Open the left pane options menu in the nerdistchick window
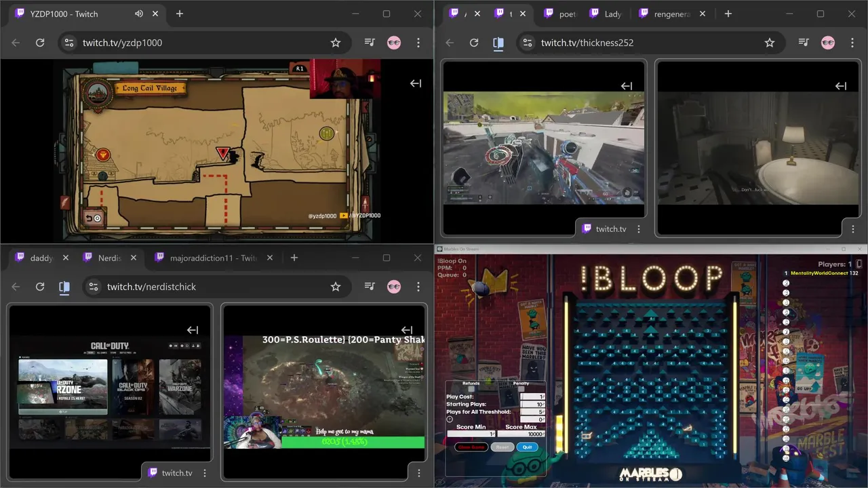This screenshot has height=488, width=868. pyautogui.click(x=204, y=473)
